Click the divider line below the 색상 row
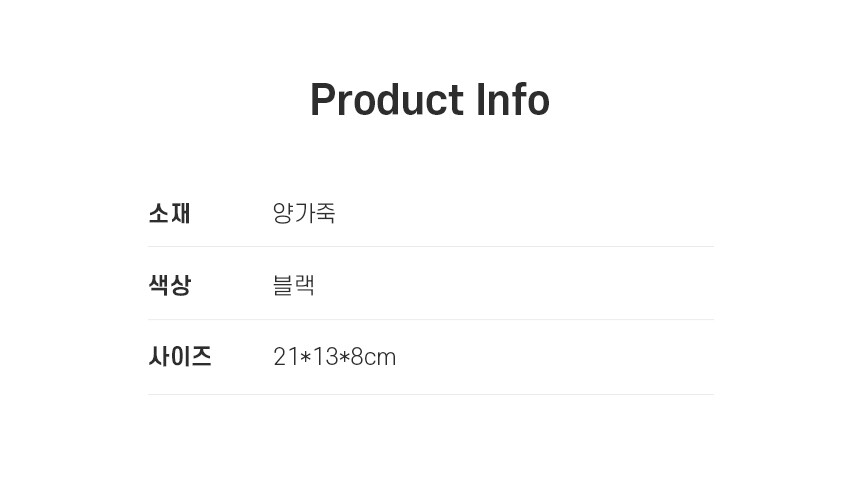 pos(430,319)
